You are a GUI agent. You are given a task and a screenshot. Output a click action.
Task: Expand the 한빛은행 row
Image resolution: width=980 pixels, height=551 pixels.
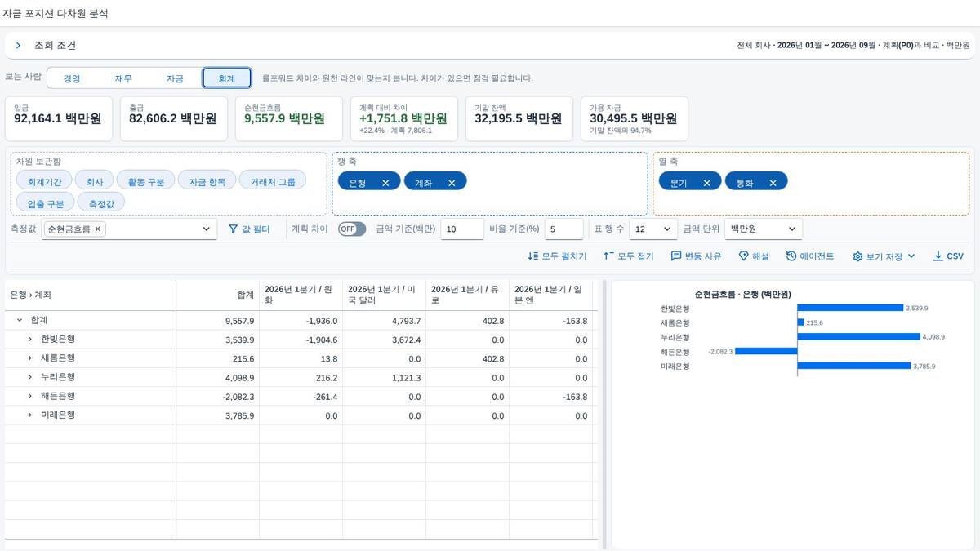coord(29,340)
